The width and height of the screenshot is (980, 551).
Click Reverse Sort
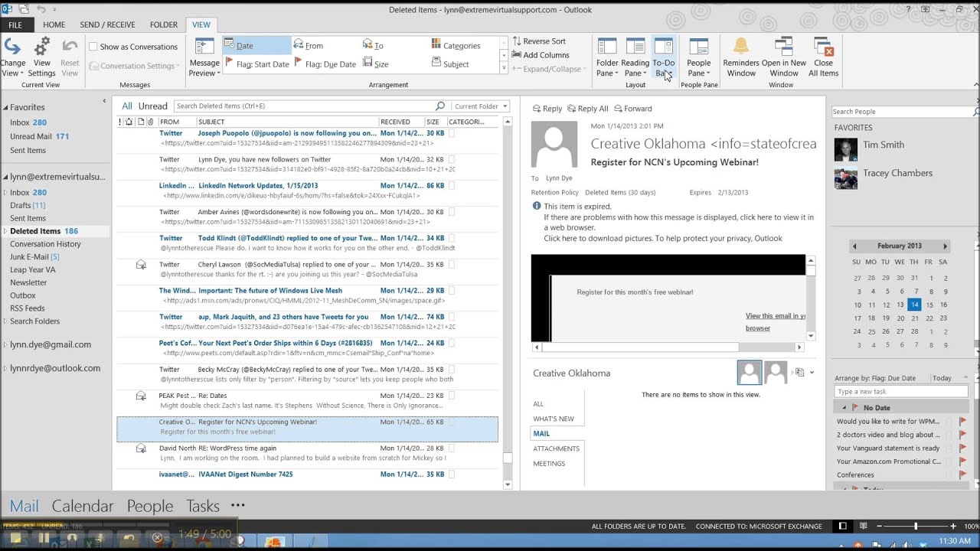(x=539, y=41)
